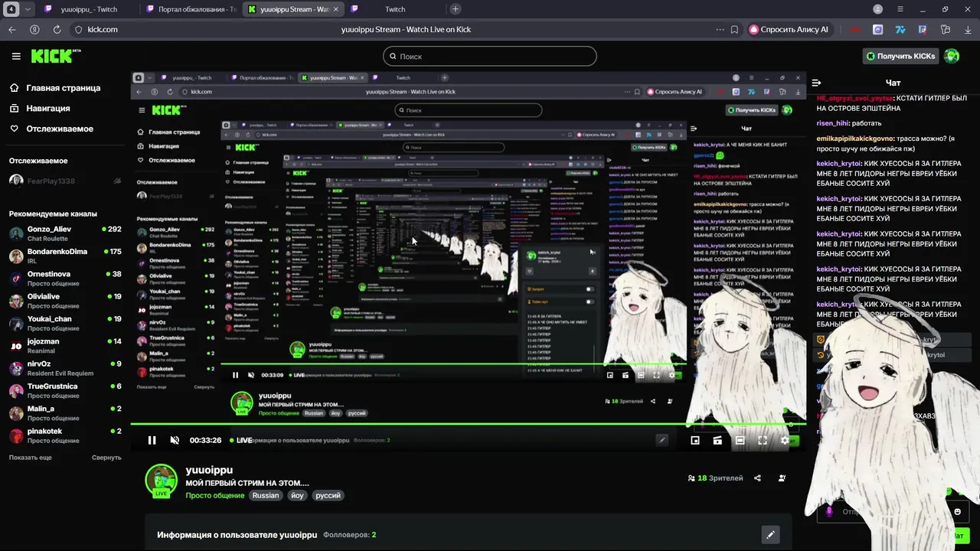Screen dimensions: 980x551
Task: Click the pencil edit button in user info panel
Action: 770,535
